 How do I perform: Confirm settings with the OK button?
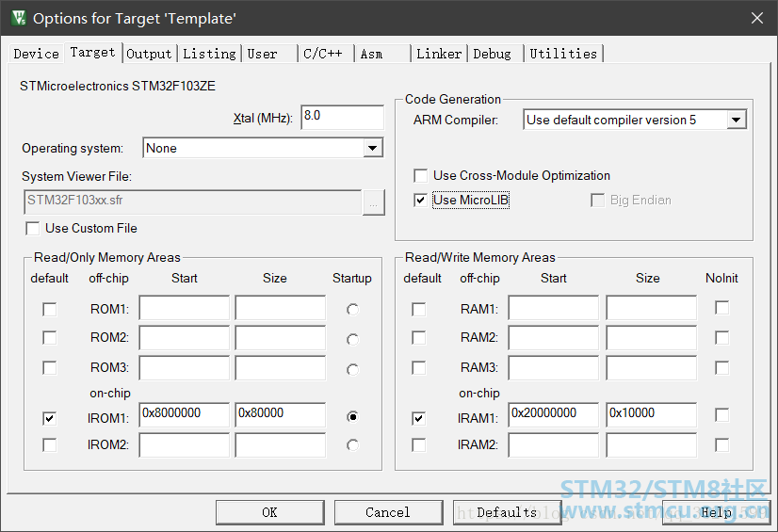pyautogui.click(x=270, y=512)
